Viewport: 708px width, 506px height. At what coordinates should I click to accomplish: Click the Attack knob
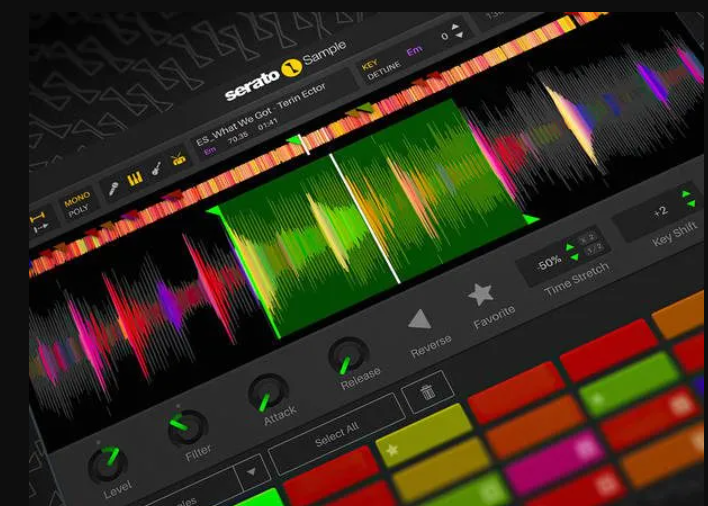click(x=268, y=391)
